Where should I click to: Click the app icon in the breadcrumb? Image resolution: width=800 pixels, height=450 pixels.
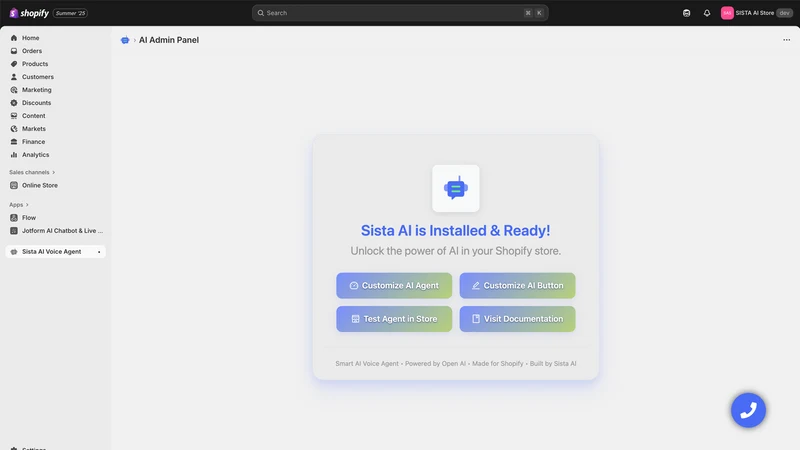coord(125,40)
